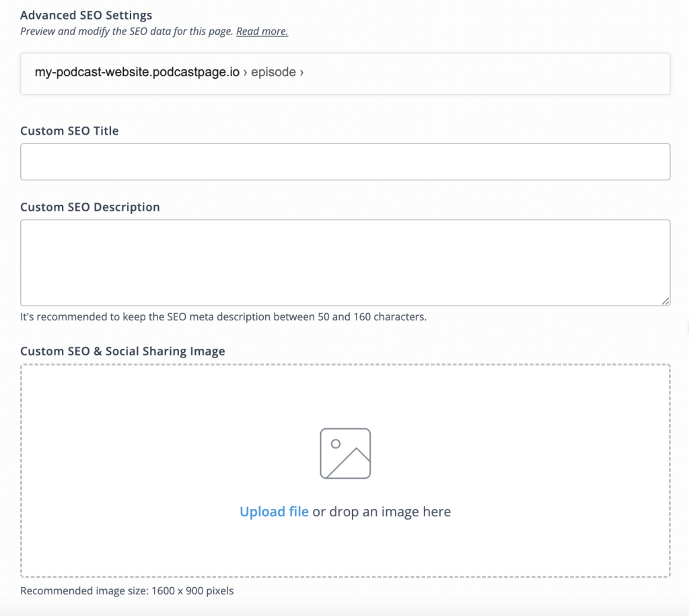
Task: Open the Upload file link
Action: pyautogui.click(x=274, y=512)
